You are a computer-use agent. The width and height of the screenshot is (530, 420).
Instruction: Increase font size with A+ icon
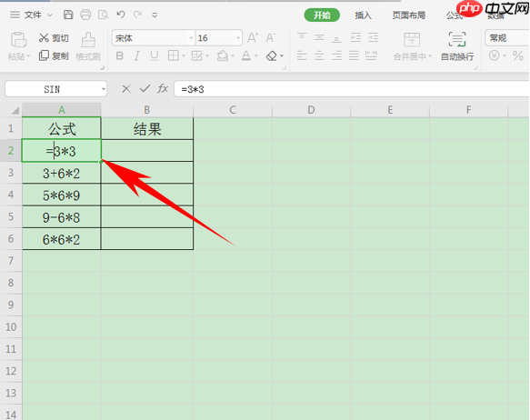click(x=253, y=38)
